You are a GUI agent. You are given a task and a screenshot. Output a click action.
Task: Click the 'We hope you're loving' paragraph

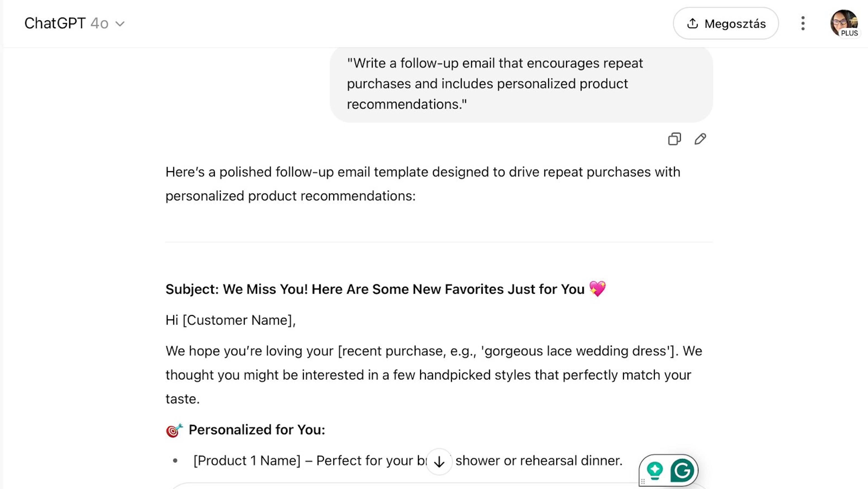[x=434, y=375]
